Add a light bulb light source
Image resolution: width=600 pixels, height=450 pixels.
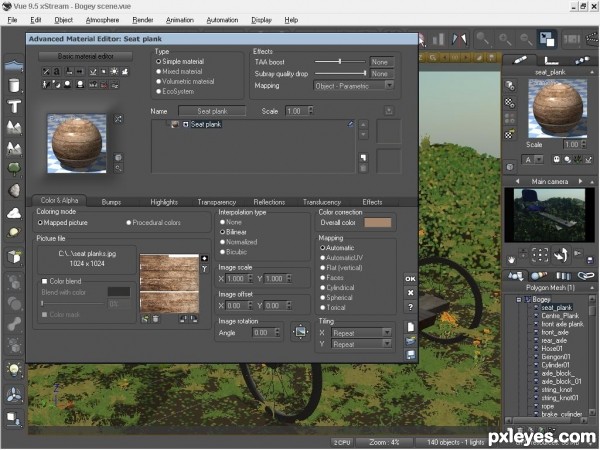click(x=14, y=369)
